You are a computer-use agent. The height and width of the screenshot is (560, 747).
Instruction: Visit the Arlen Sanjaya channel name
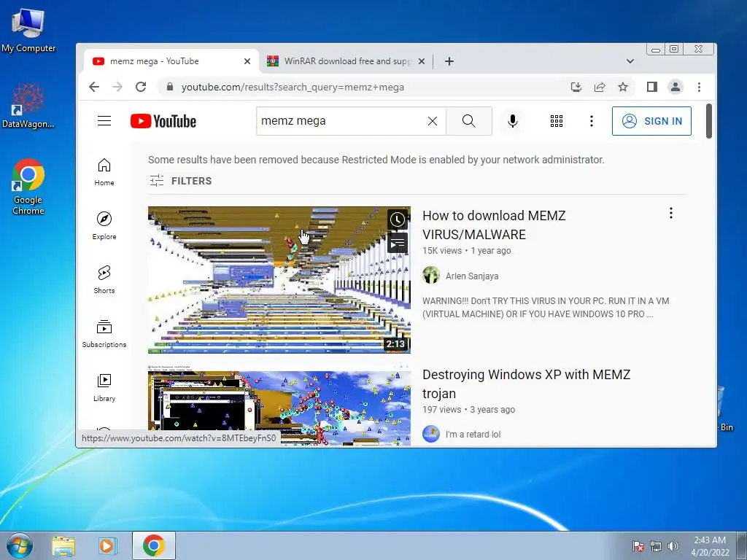(x=472, y=276)
